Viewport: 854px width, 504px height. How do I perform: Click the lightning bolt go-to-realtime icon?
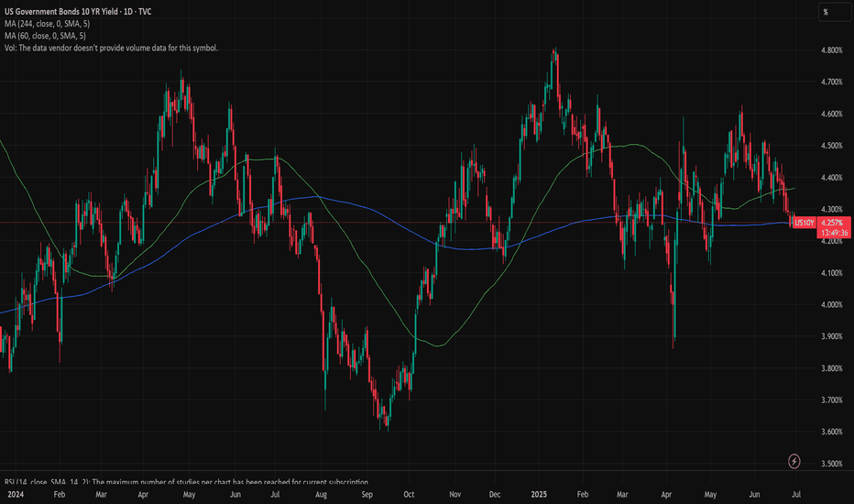pyautogui.click(x=794, y=462)
